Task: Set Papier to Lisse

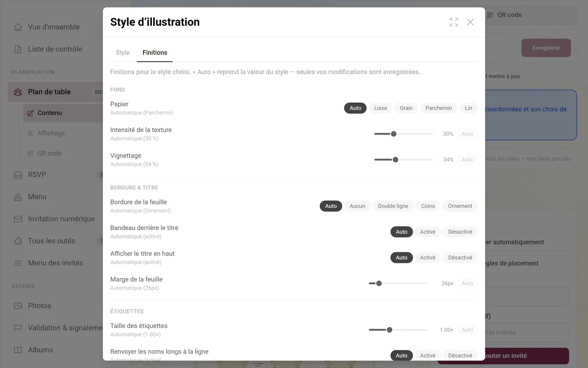Action: (x=381, y=108)
